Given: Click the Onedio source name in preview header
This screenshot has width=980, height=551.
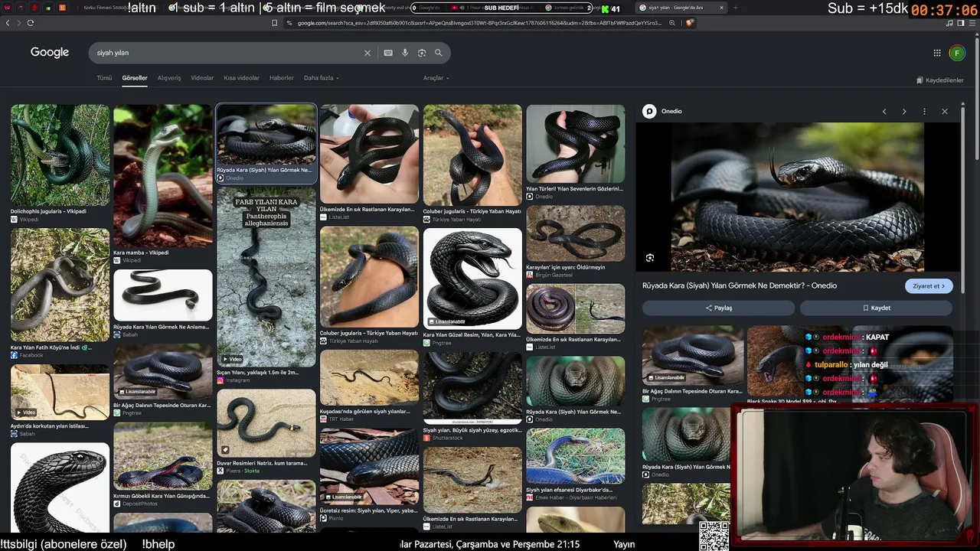Looking at the screenshot, I should click(x=671, y=112).
